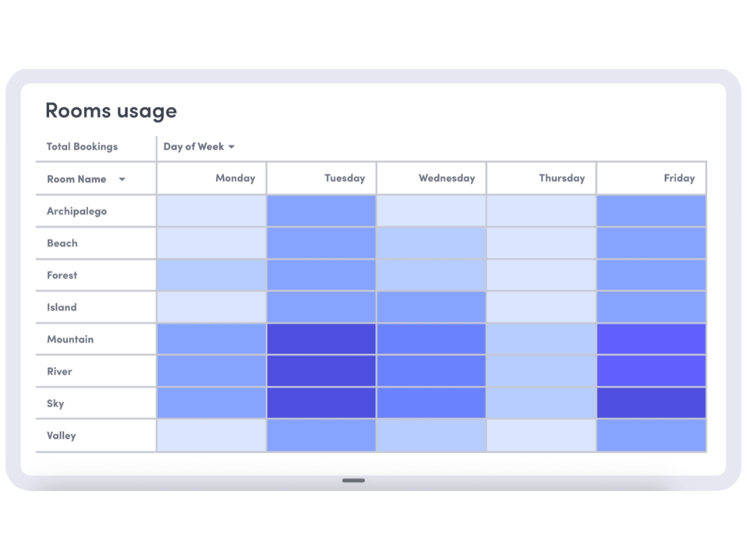The height and width of the screenshot is (560, 747).
Task: Select the Beach room row label
Action: point(62,243)
